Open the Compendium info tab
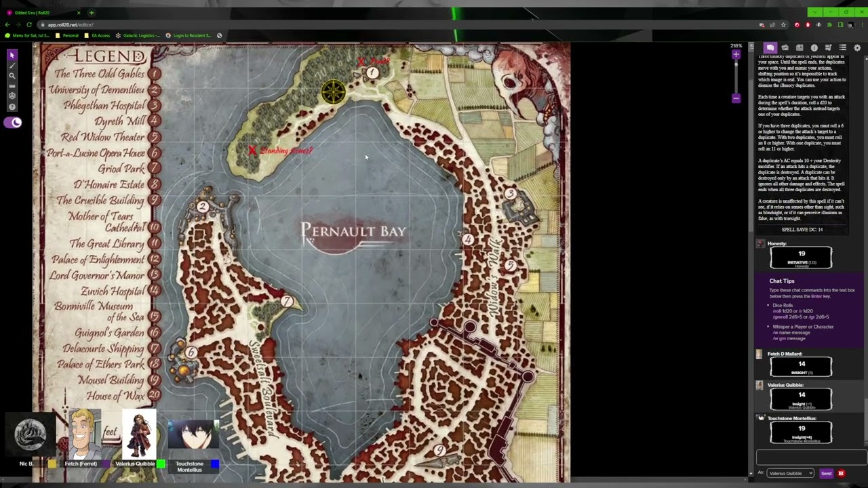Screen dimensions: 868x488 click(x=814, y=47)
